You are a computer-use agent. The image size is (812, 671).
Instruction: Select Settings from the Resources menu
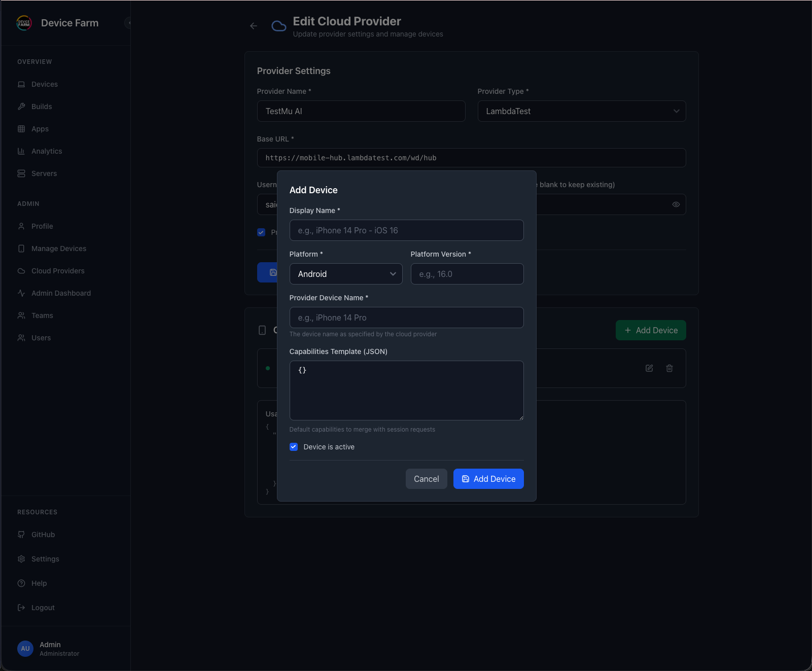[45, 559]
